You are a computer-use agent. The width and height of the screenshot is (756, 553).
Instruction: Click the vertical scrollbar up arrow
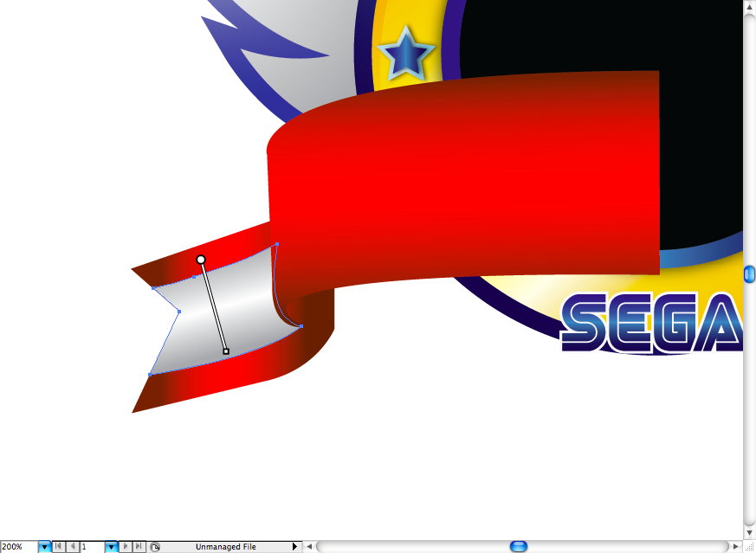(x=749, y=6)
